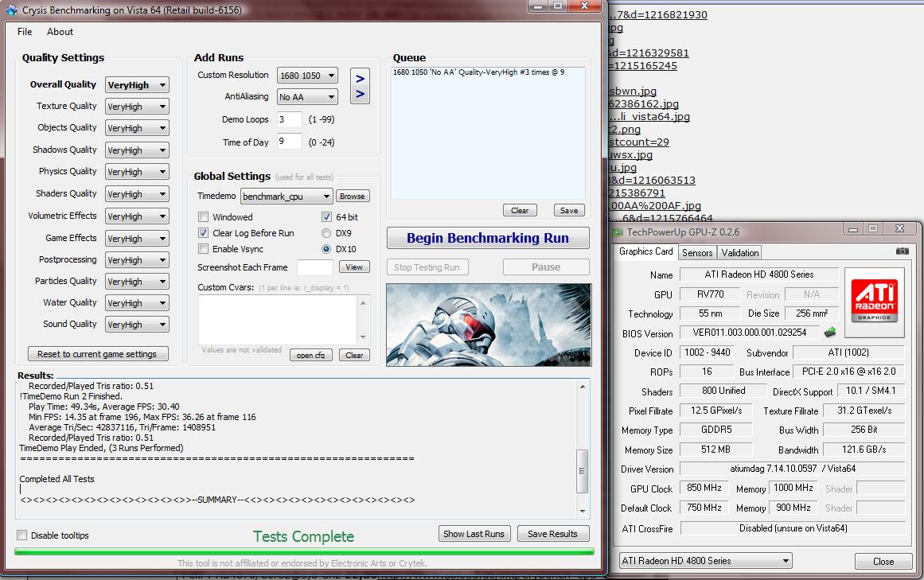Open the GPU-Z graphics card selector dropdown
This screenshot has height=580, width=924.
coord(705,561)
